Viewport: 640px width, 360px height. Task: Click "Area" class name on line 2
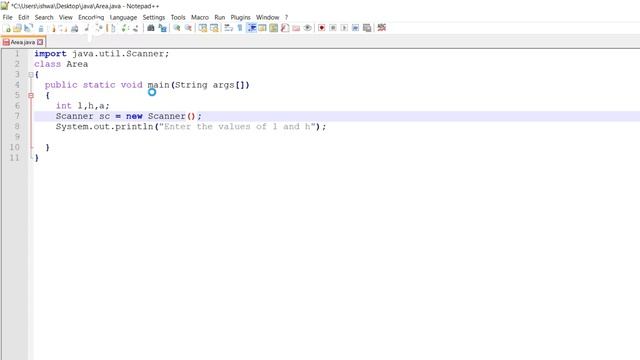(x=77, y=64)
